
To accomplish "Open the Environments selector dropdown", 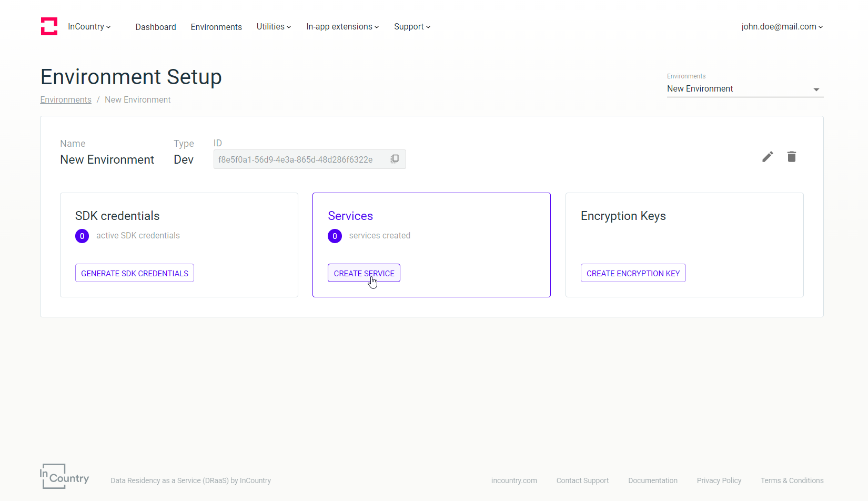I will pyautogui.click(x=745, y=89).
